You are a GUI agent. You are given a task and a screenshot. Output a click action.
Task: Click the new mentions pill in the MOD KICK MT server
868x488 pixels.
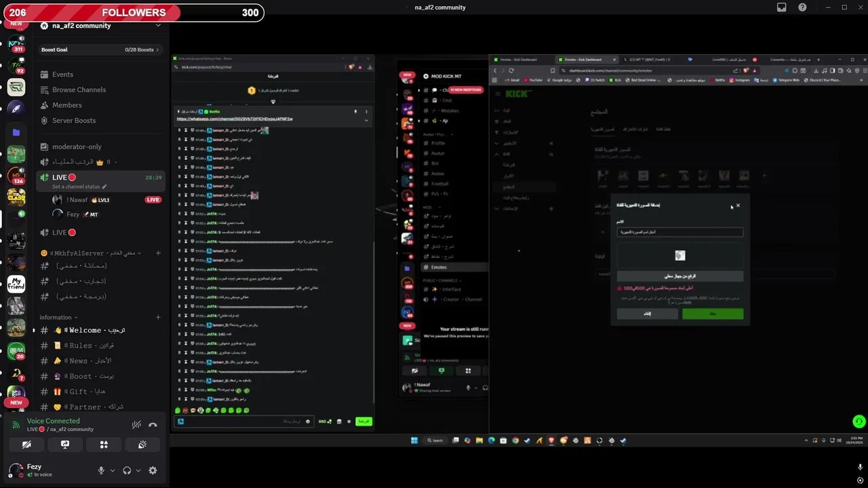pos(465,90)
